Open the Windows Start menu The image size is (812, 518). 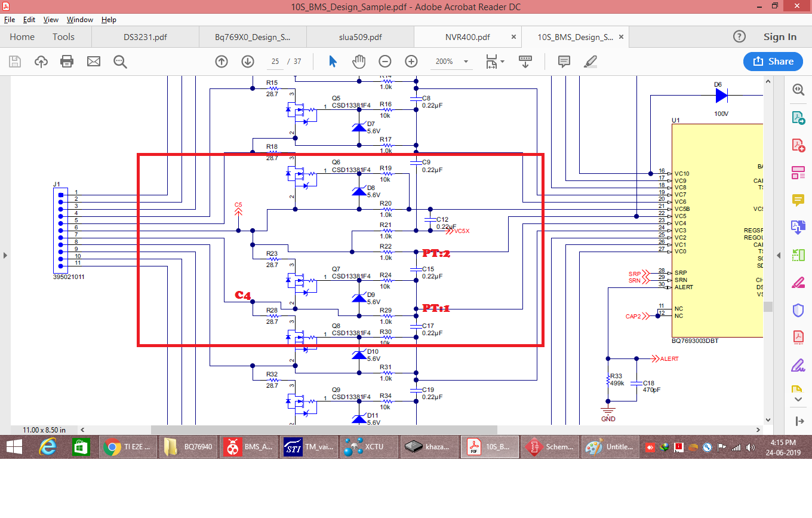(14, 447)
